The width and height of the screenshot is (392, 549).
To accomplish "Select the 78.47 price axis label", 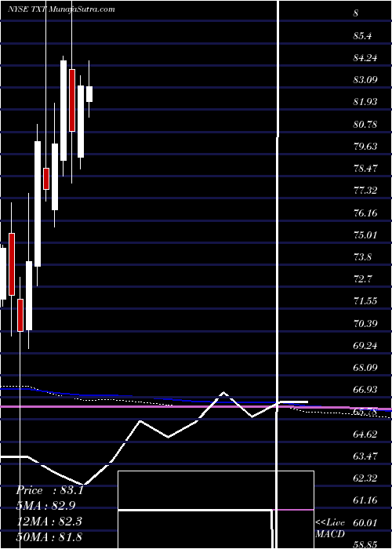I will (365, 169).
